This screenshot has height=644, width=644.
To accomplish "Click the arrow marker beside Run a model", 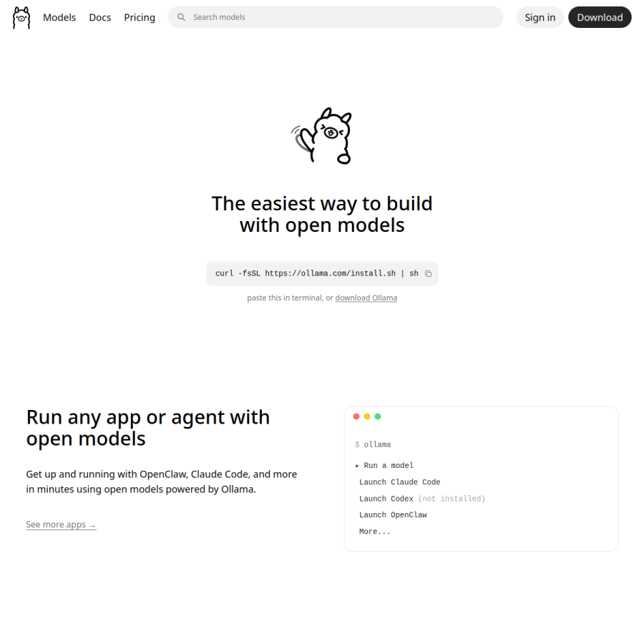I will [357, 466].
